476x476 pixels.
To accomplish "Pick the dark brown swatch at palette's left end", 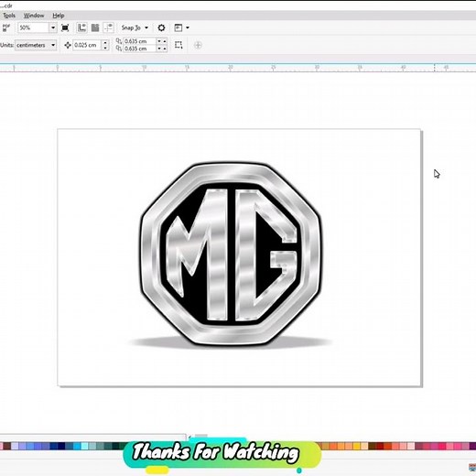I will click(7, 447).
